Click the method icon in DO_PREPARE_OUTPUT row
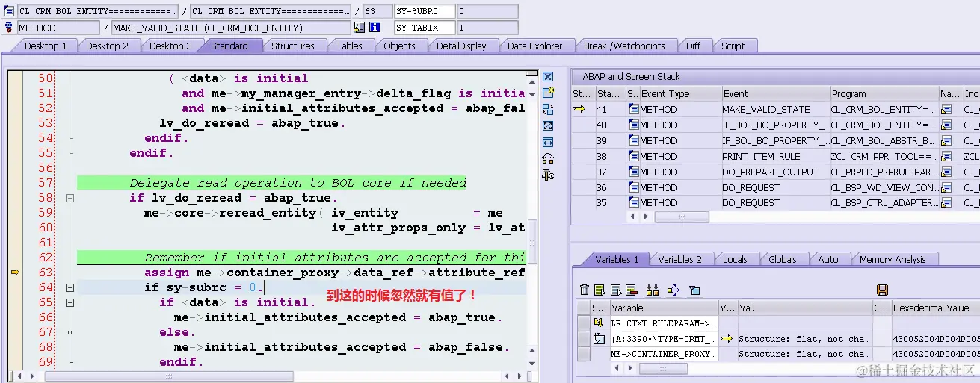 tap(634, 172)
